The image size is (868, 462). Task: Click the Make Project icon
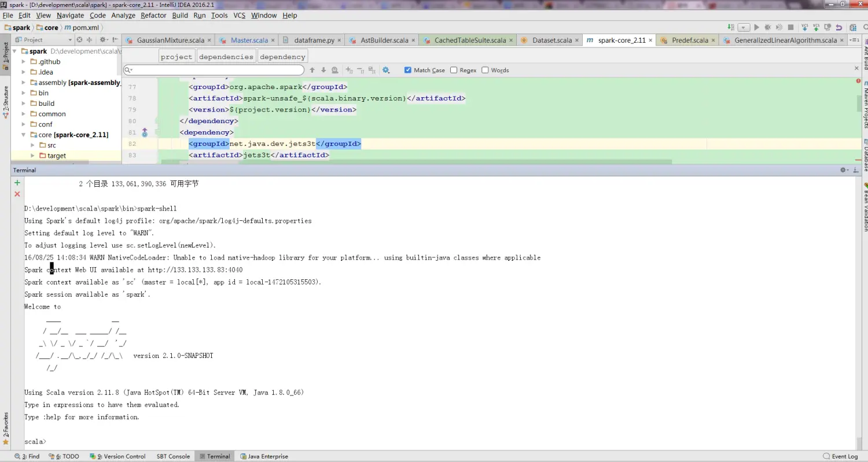731,27
